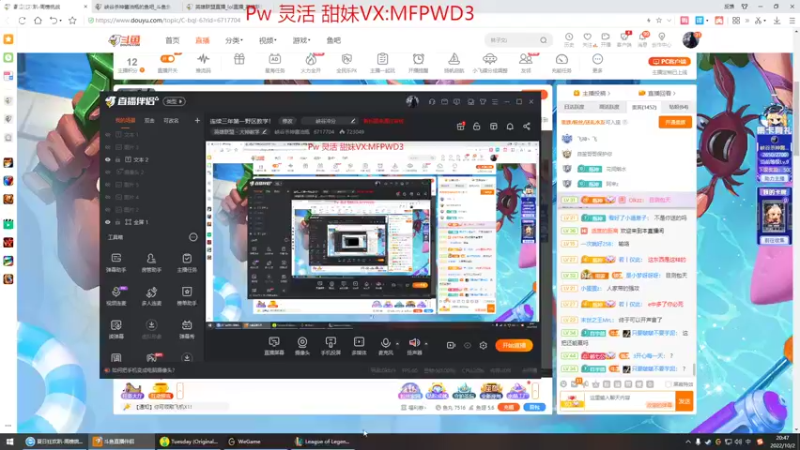Click the PC客户端 button on Douyu
The height and width of the screenshot is (450, 800).
tap(669, 61)
